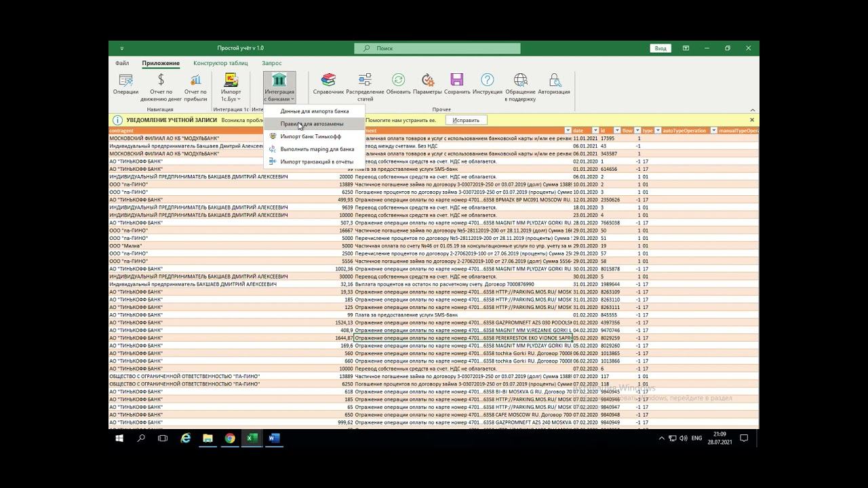The width and height of the screenshot is (868, 488).
Task: Switch to Excel in taskbar
Action: click(x=252, y=439)
